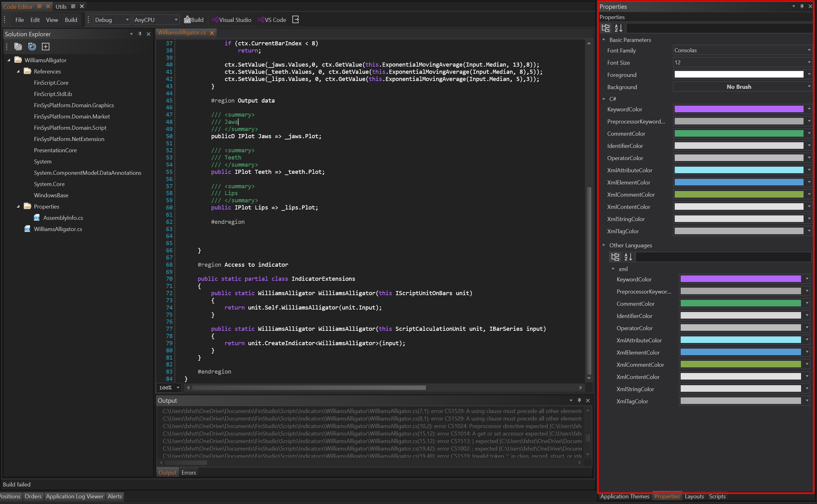Open the Font Family Consolas dropdown
The height and width of the screenshot is (504, 817).
click(x=742, y=50)
